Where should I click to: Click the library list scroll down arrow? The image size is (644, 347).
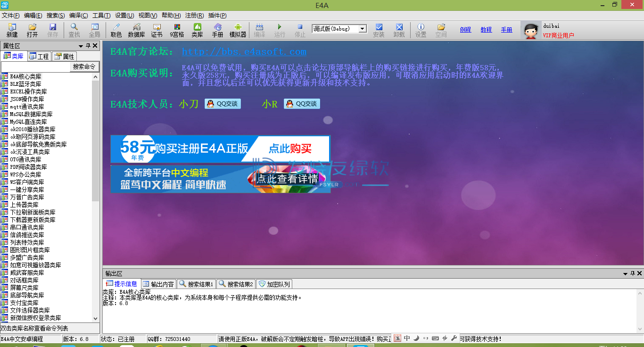96,318
